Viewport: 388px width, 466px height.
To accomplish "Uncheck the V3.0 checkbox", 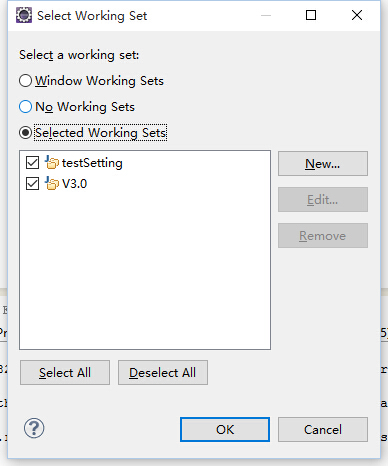I will click(32, 184).
